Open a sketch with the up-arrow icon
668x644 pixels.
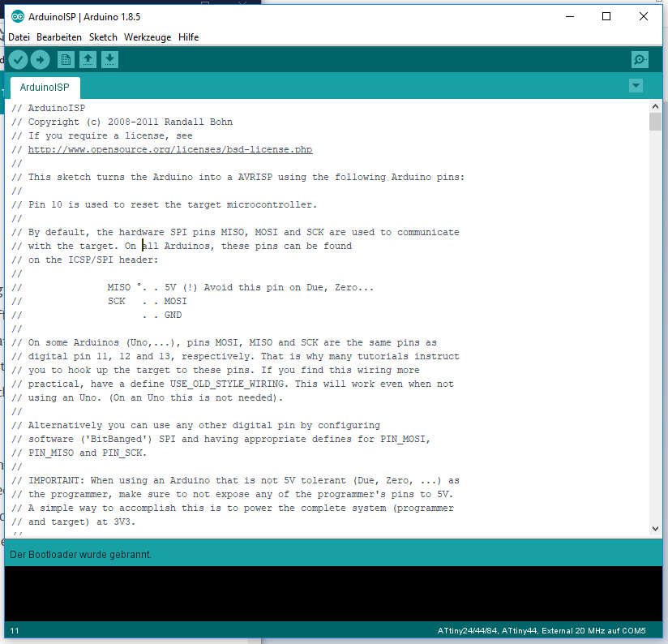[88, 60]
